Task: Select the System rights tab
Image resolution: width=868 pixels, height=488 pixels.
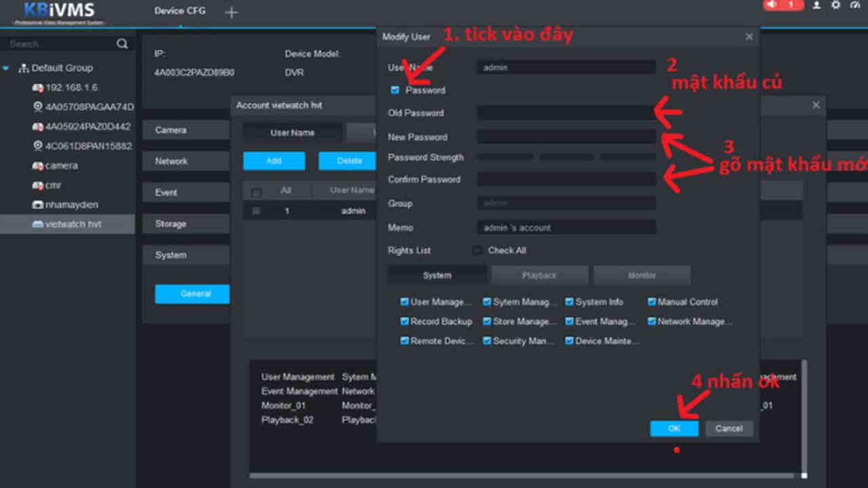Action: point(437,275)
